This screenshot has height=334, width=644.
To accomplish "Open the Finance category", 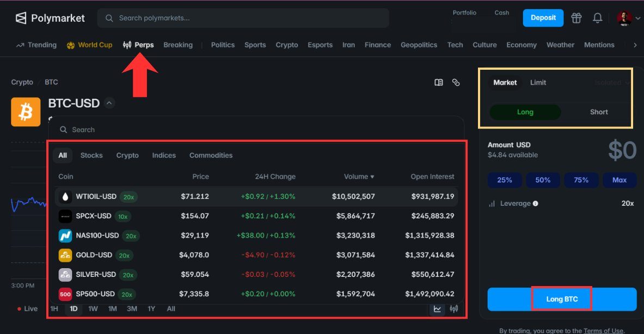I will 377,45.
